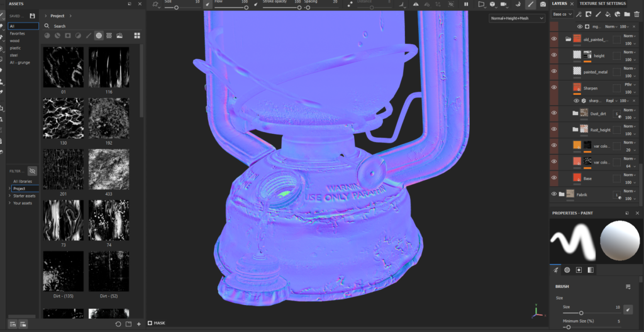
Task: Select the wood saved search
Action: (x=14, y=41)
